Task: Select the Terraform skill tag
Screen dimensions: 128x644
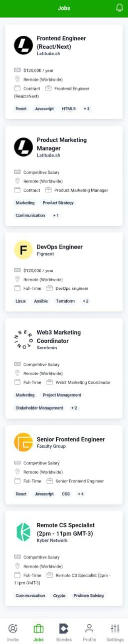Action: click(x=65, y=301)
